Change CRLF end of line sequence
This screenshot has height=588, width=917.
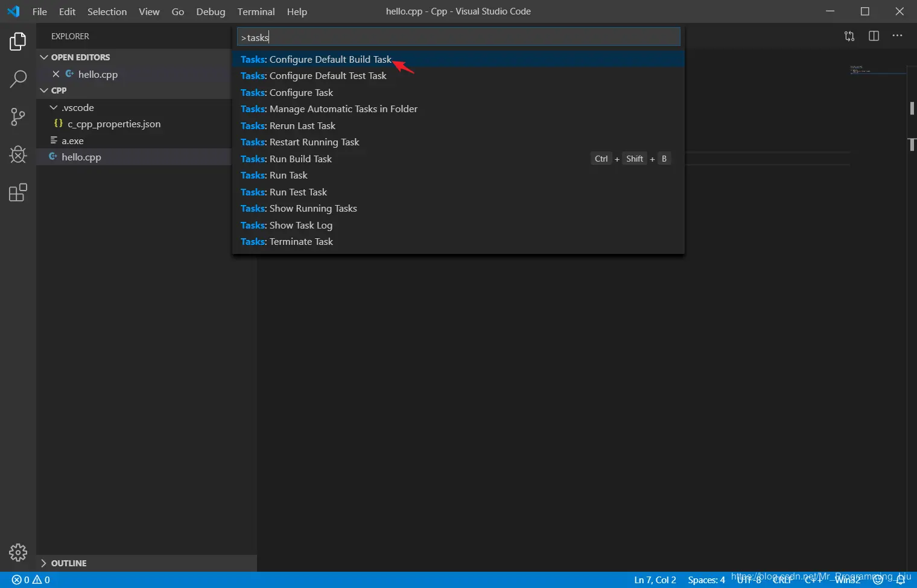pyautogui.click(x=782, y=580)
